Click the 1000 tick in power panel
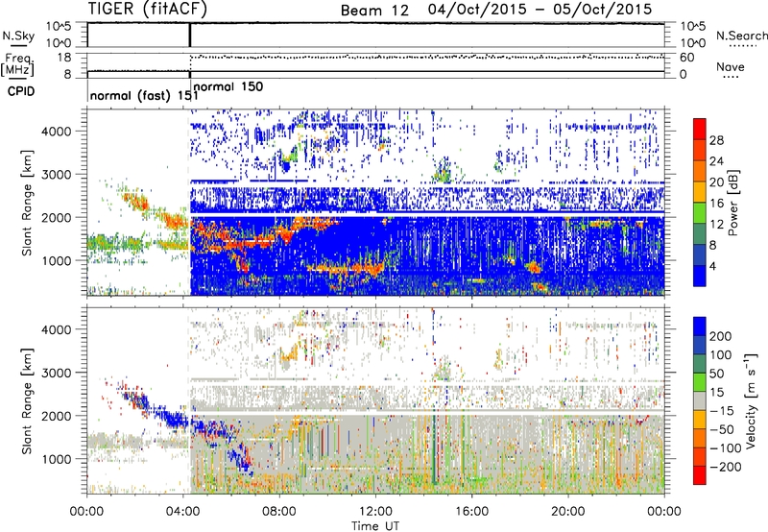768x532 pixels. (56, 260)
